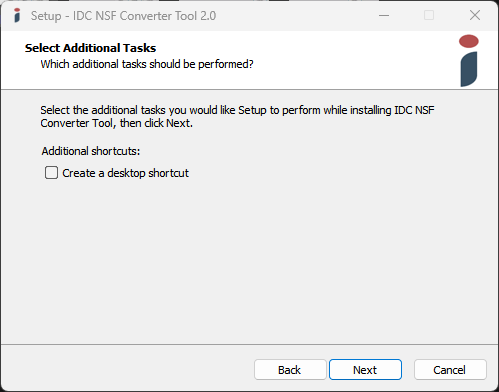Click the 'Additional shortcuts:' label
The image size is (499, 392).
pos(91,151)
